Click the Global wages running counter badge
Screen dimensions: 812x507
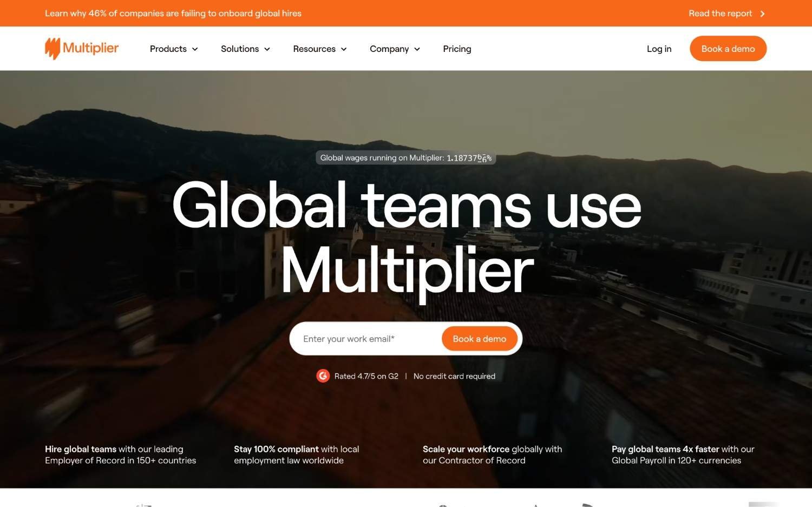click(x=406, y=158)
